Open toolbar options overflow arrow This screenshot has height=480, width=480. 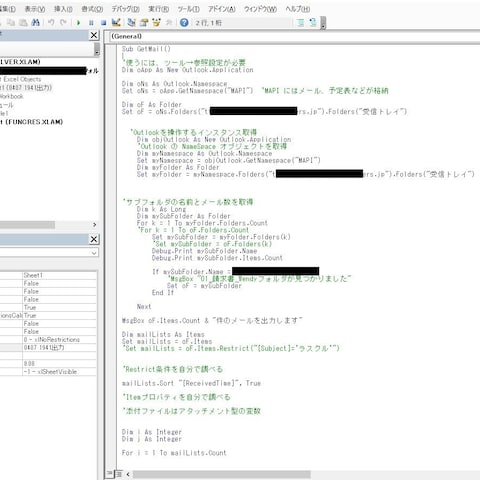pos(323,23)
